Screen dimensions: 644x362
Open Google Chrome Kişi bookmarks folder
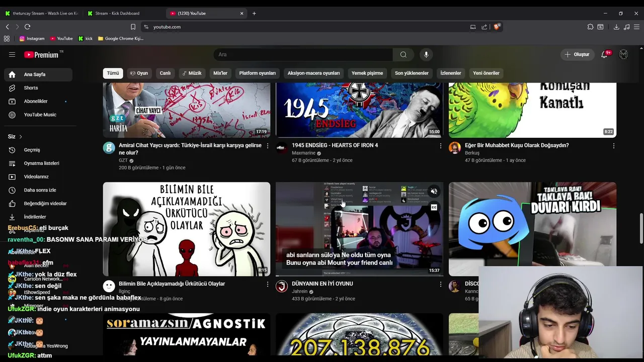click(121, 38)
